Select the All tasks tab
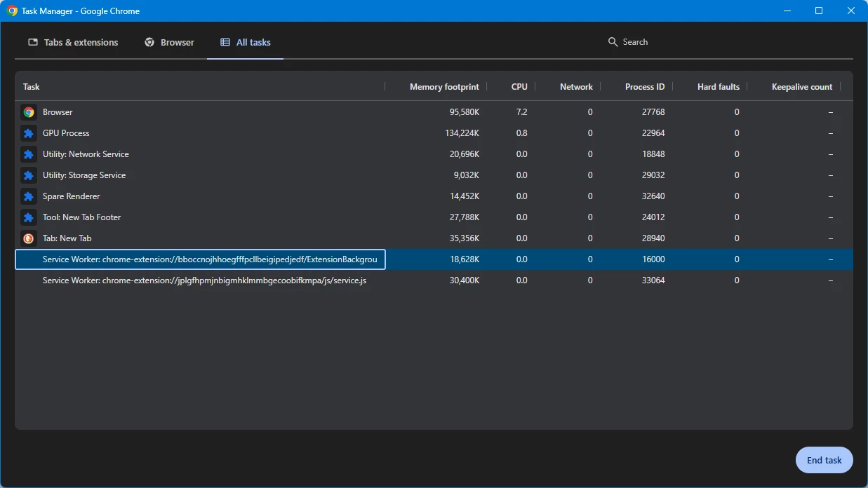The width and height of the screenshot is (868, 488). click(x=245, y=42)
